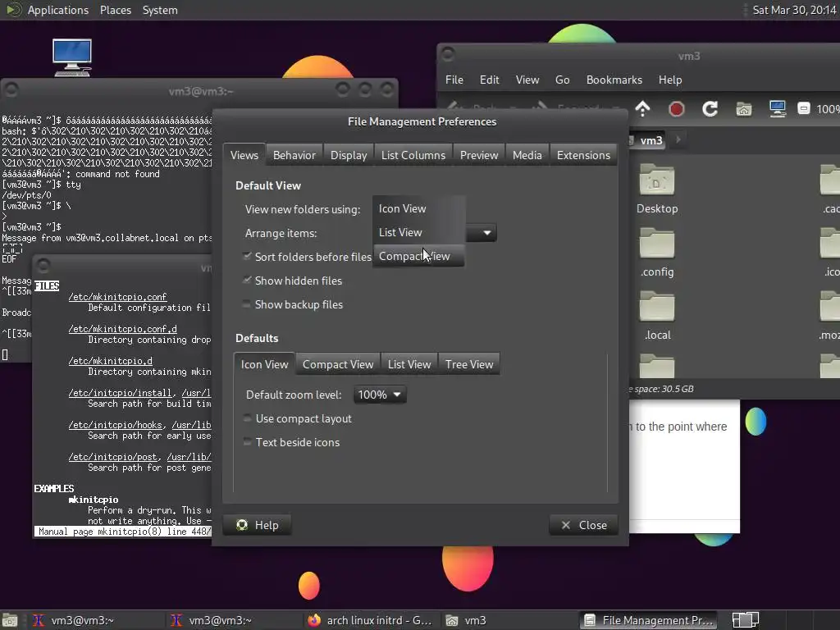Open List View tab under Defaults
840x630 pixels.
click(x=409, y=364)
